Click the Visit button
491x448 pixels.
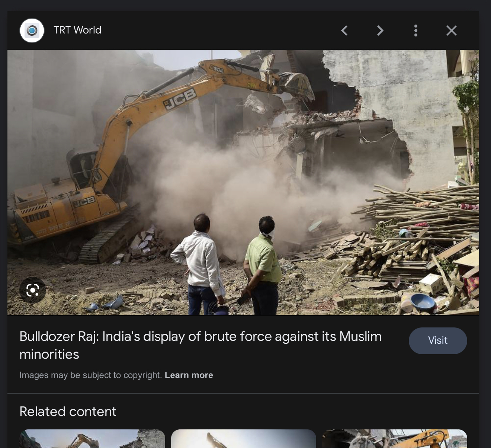pos(438,340)
